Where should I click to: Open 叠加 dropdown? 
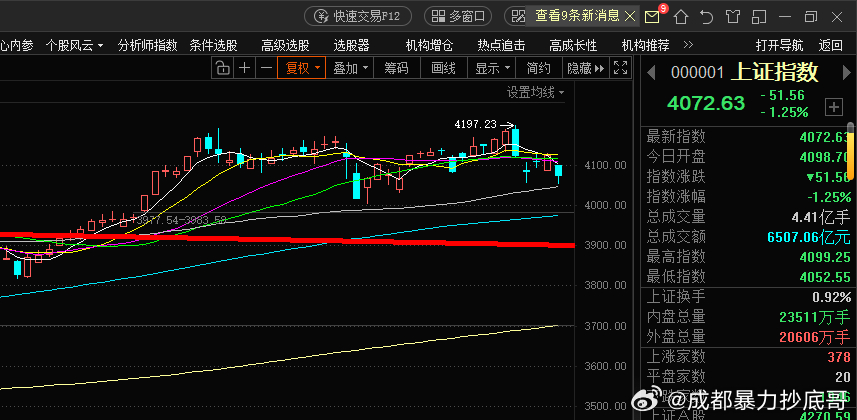coord(351,68)
